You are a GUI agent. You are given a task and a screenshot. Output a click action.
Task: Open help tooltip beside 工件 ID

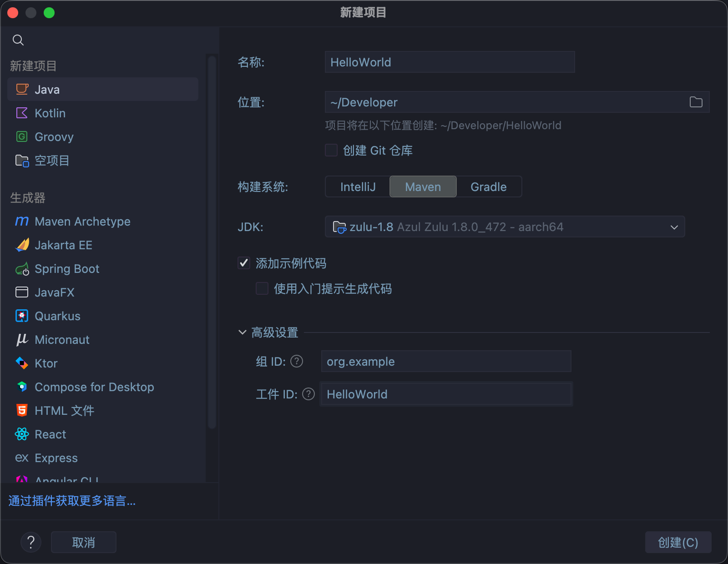[x=308, y=394]
